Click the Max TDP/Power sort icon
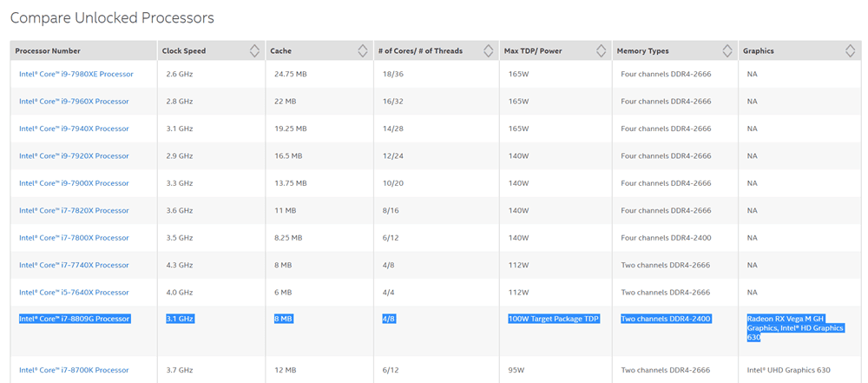 (x=601, y=51)
